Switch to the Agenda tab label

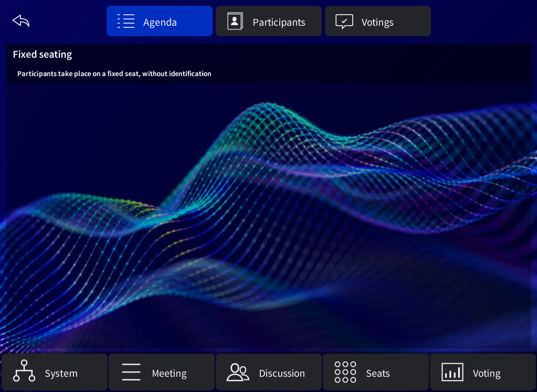pyautogui.click(x=160, y=23)
